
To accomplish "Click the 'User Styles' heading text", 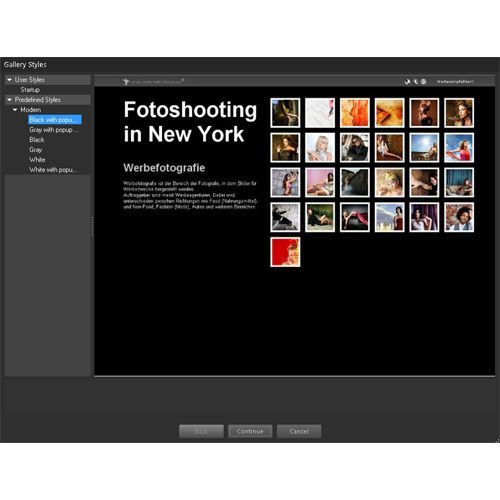I will click(29, 80).
